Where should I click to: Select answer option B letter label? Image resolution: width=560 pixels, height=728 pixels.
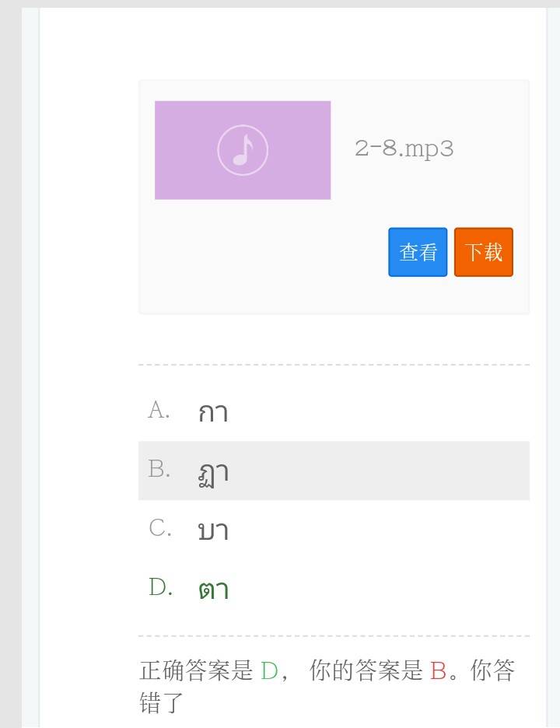pos(159,469)
